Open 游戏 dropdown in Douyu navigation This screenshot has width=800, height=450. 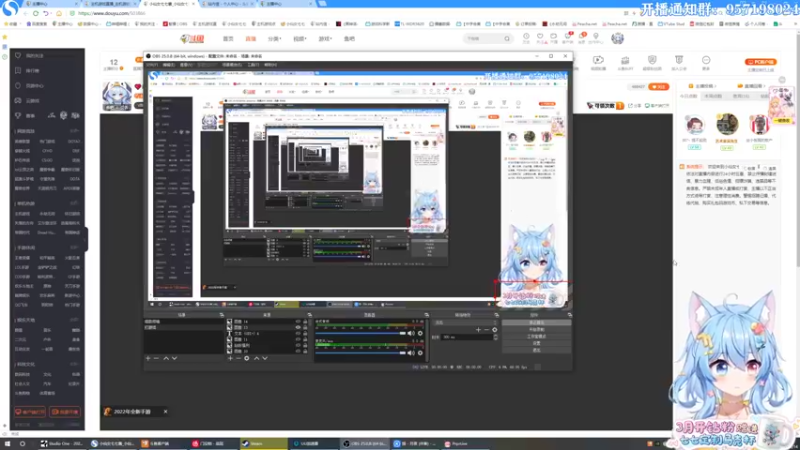[325, 39]
